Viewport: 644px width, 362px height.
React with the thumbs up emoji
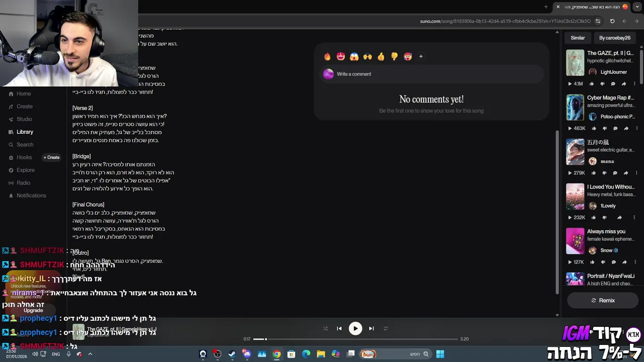(x=381, y=57)
